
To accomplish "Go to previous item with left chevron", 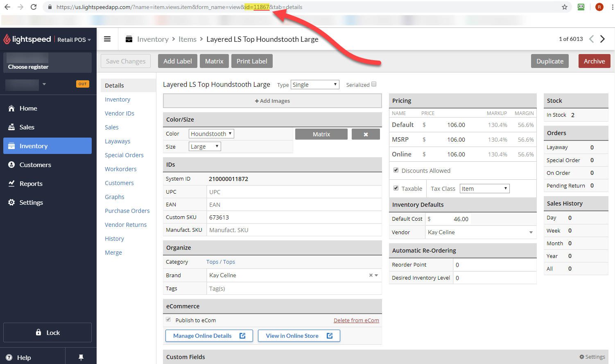I will pyautogui.click(x=591, y=39).
